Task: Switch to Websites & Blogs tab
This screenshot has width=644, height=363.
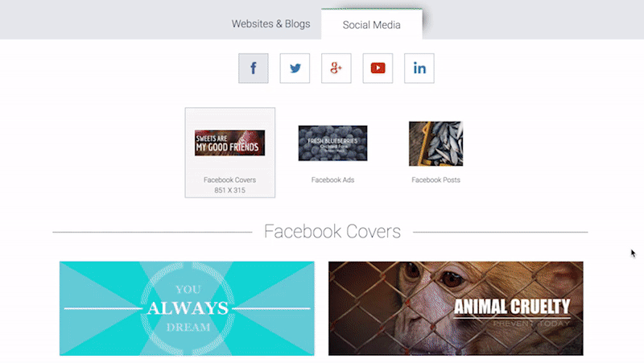Action: pos(270,24)
